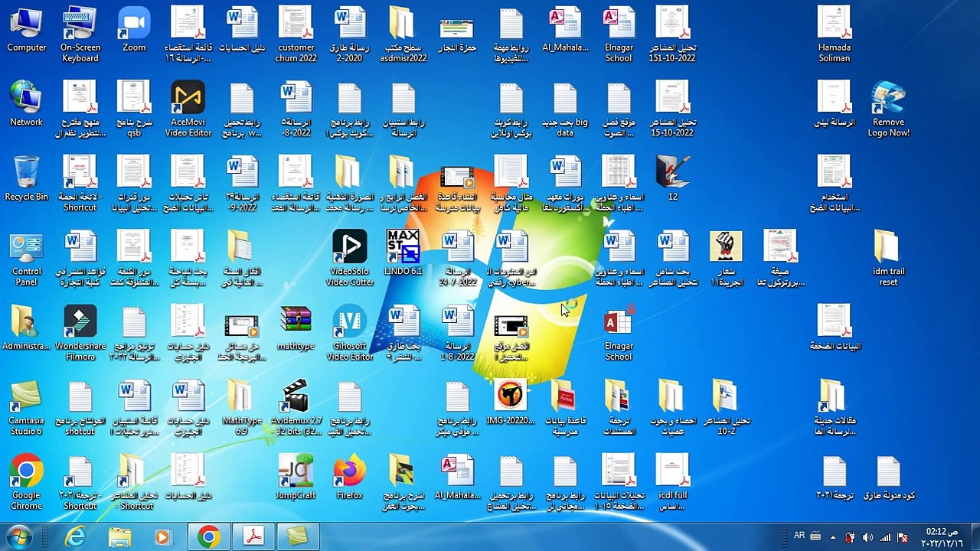Select the desktop icon labeled 12
The height and width of the screenshot is (551, 980).
[673, 179]
